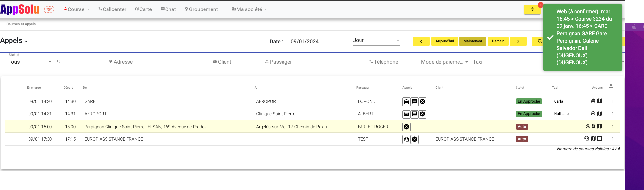The width and height of the screenshot is (644, 190).
Task: Collapse the Appels section heading
Action: (14, 41)
